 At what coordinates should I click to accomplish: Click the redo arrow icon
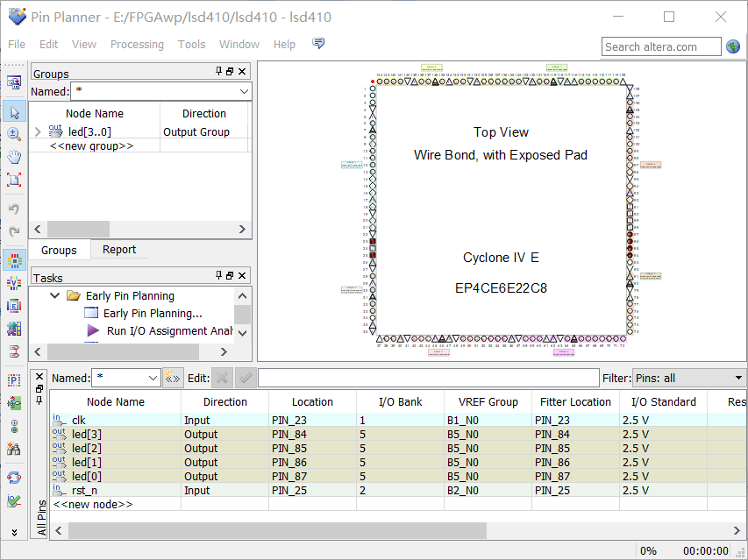(x=14, y=231)
